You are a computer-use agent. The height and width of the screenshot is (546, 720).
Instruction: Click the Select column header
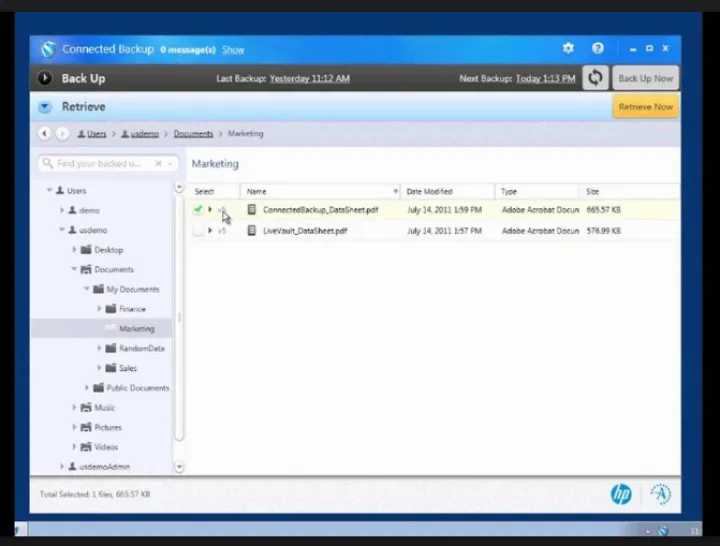click(214, 191)
